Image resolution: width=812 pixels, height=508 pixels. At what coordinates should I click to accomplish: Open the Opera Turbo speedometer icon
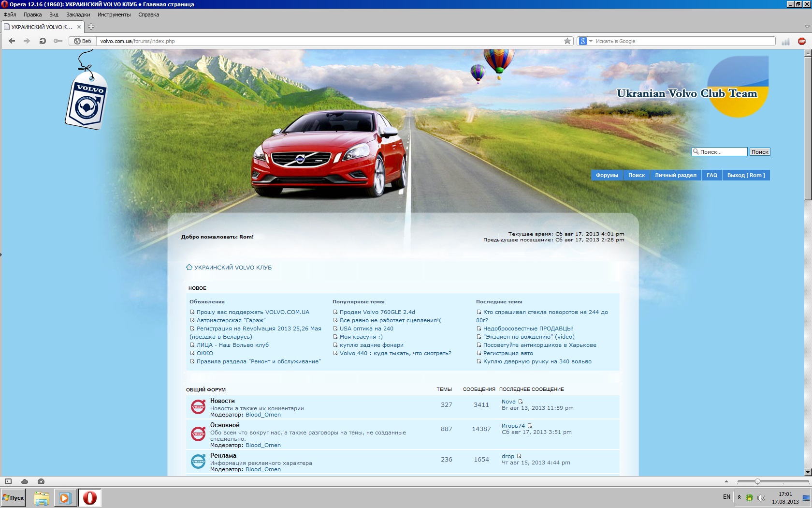[x=41, y=481]
